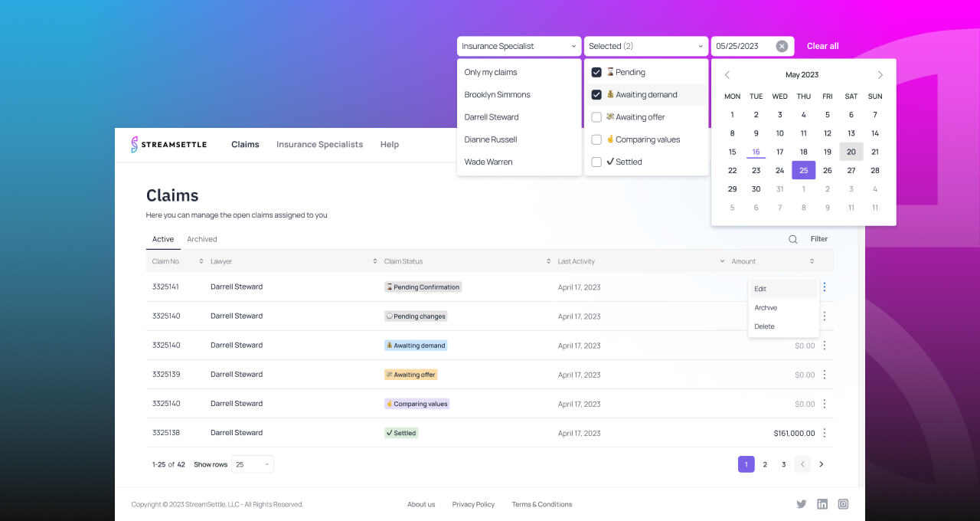Open the Insurance Specialist dropdown
This screenshot has height=521, width=980.
click(x=518, y=46)
